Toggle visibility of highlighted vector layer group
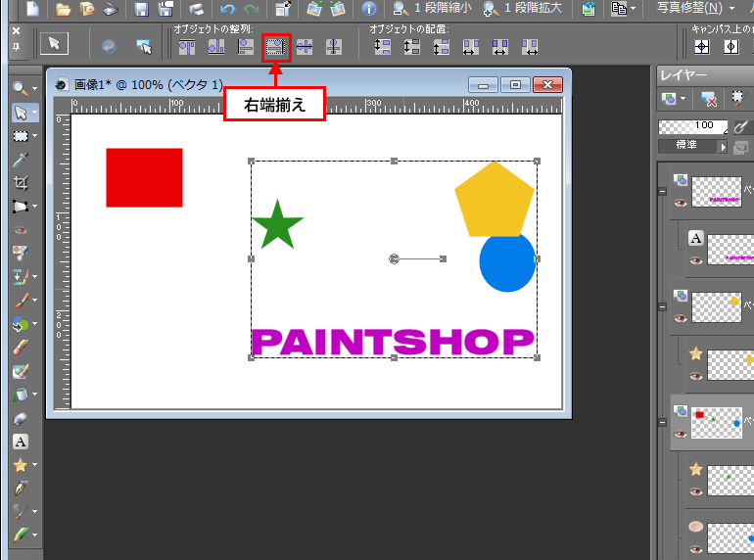The height and width of the screenshot is (560, 754). [680, 434]
